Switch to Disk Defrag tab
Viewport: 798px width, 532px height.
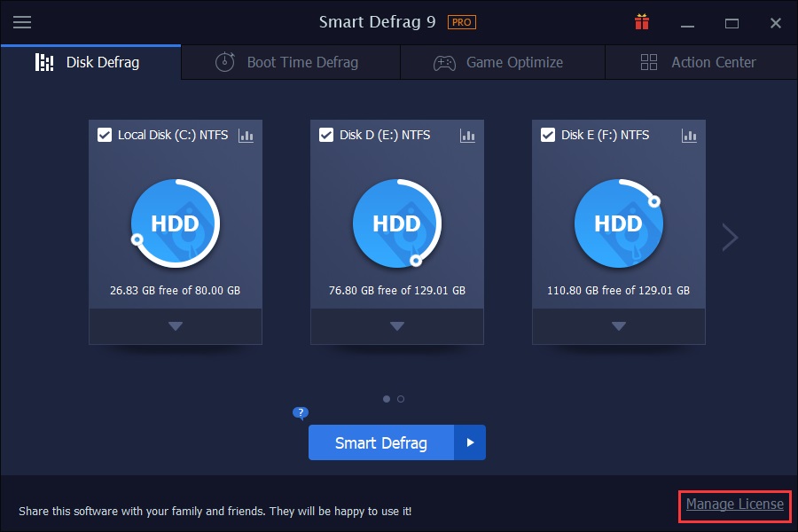coord(91,62)
